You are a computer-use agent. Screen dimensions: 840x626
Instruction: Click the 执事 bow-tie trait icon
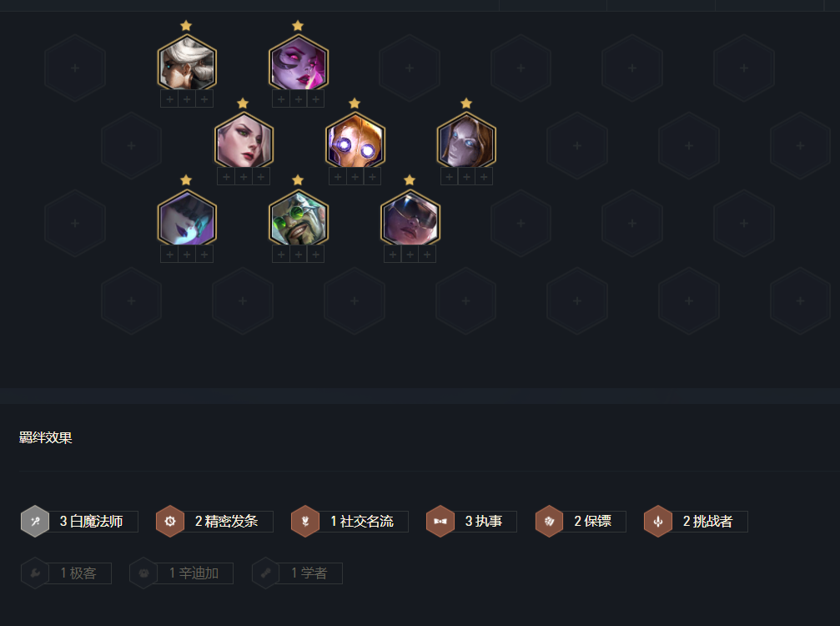pos(440,521)
